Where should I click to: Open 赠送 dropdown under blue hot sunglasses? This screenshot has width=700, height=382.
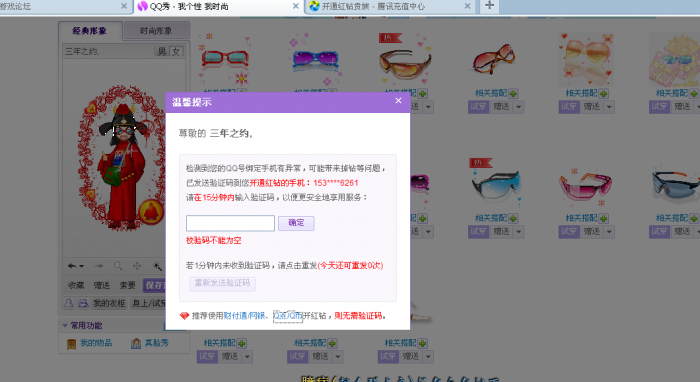pos(518,232)
